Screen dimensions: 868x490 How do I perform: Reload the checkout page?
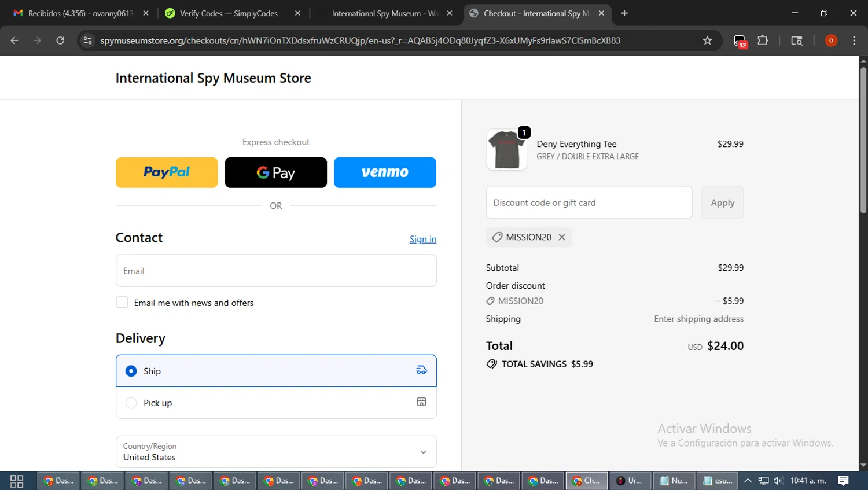pos(60,40)
